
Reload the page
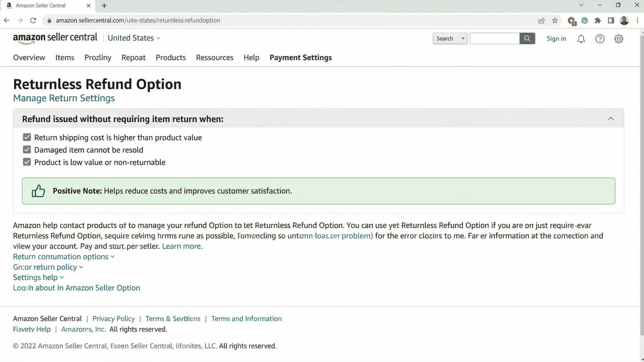coord(33,20)
